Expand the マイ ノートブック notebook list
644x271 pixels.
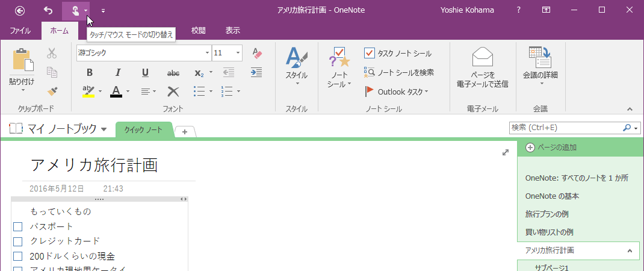(x=104, y=129)
